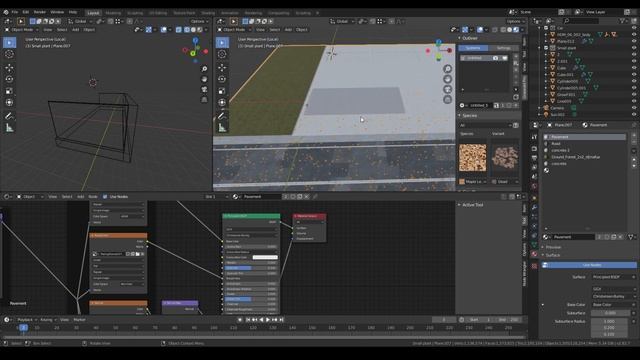Open the Render menu
Image resolution: width=640 pixels, height=360 pixels.
(40, 12)
